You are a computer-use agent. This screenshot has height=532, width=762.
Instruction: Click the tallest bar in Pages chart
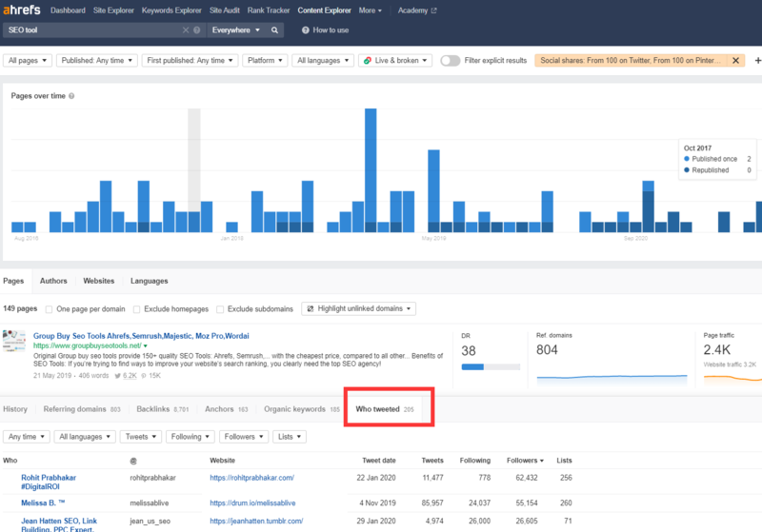(371, 170)
